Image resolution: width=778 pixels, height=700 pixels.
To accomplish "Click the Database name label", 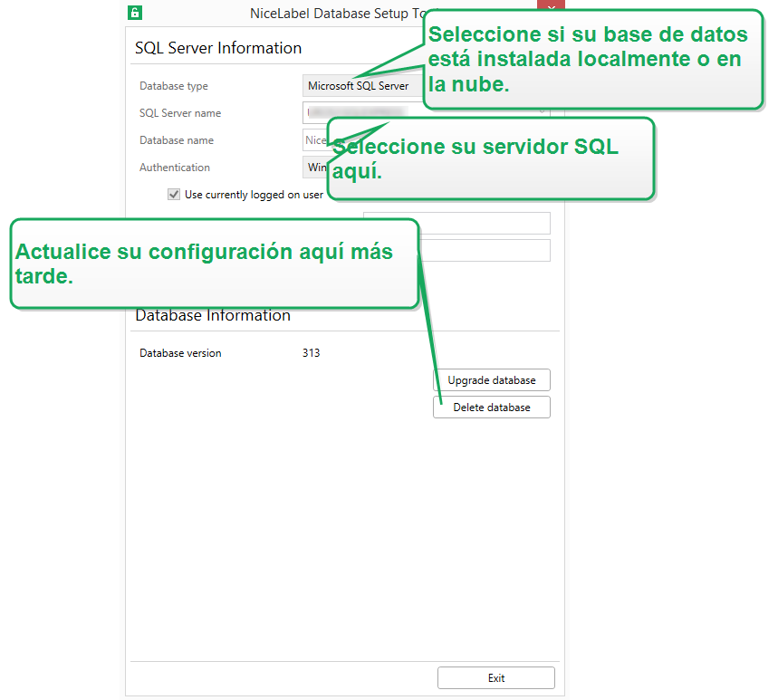I will (177, 140).
